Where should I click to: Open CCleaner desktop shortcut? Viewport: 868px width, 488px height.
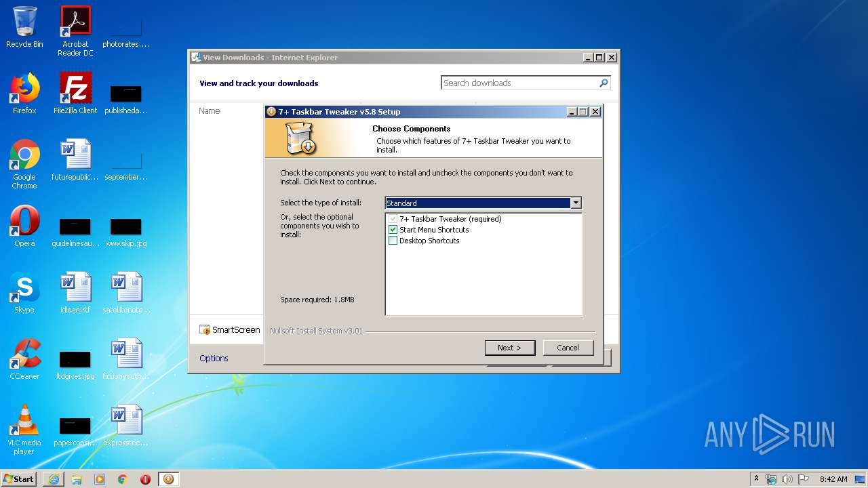pos(24,359)
